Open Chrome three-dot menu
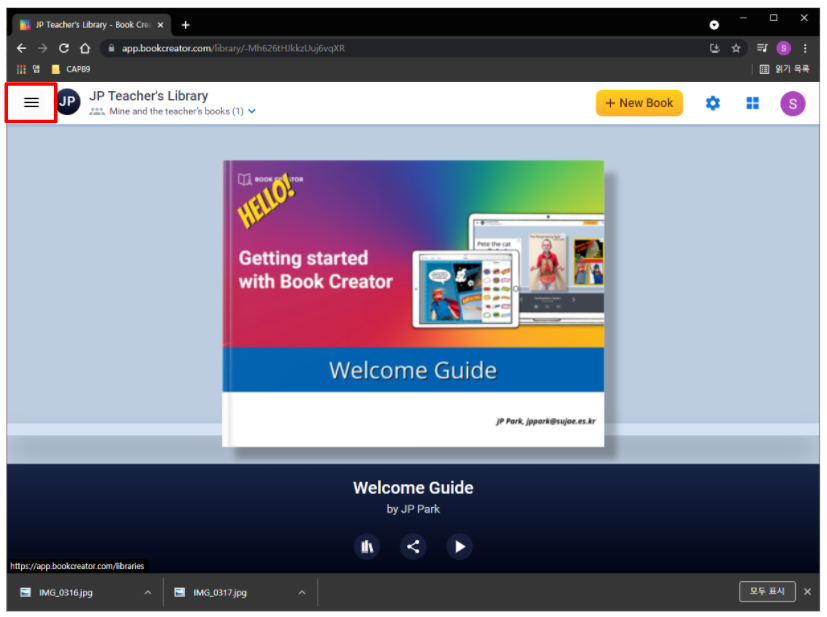 805,48
